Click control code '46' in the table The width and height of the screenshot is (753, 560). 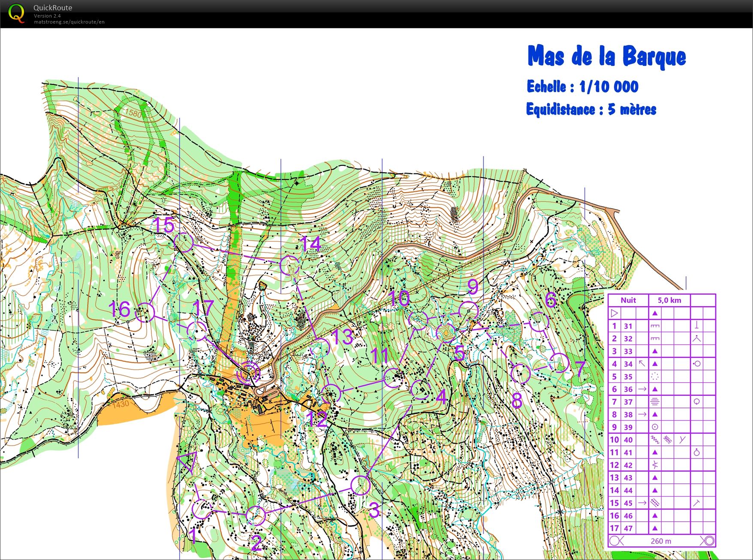coord(628,516)
